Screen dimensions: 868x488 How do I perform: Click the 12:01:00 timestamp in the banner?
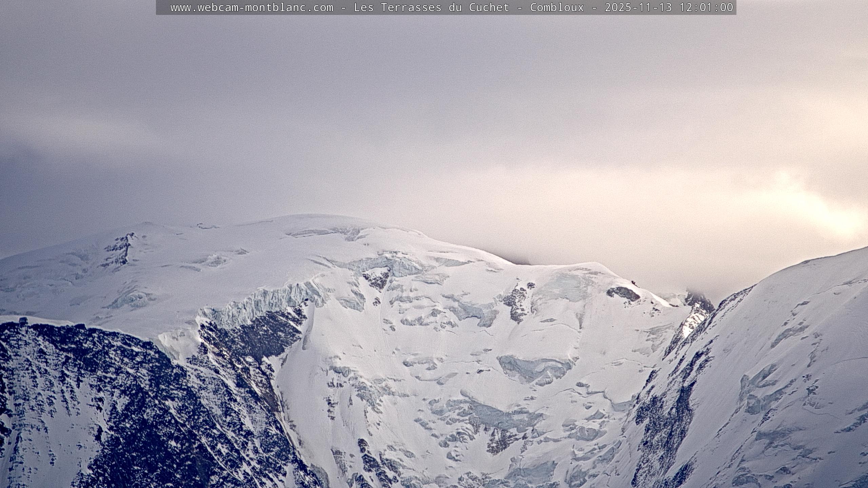click(x=706, y=7)
